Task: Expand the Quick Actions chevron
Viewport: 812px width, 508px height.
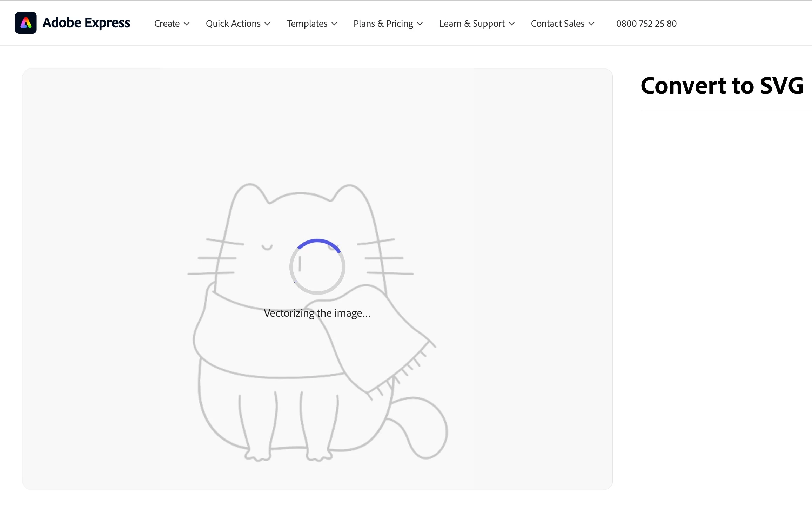Action: pyautogui.click(x=267, y=24)
